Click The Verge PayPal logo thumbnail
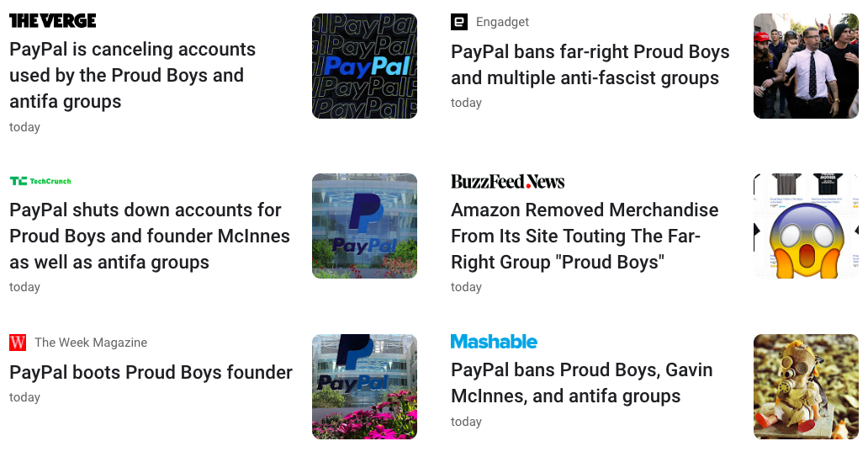The image size is (868, 457). [x=364, y=66]
